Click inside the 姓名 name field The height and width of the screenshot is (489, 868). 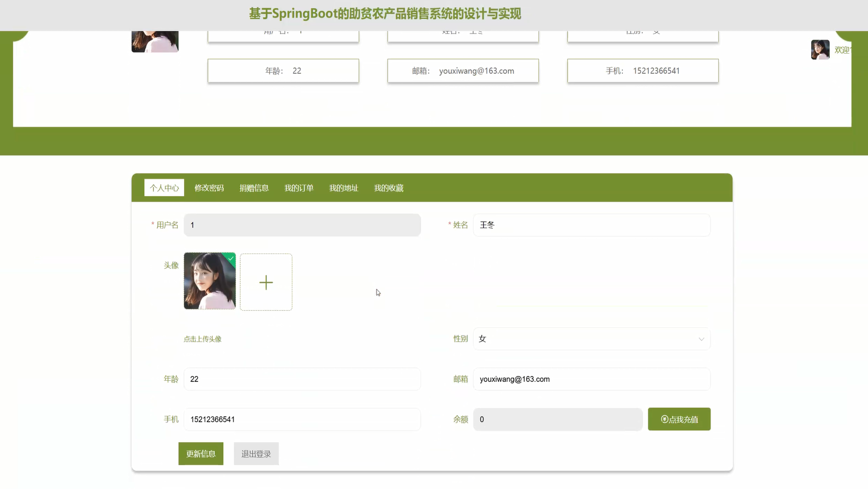592,225
